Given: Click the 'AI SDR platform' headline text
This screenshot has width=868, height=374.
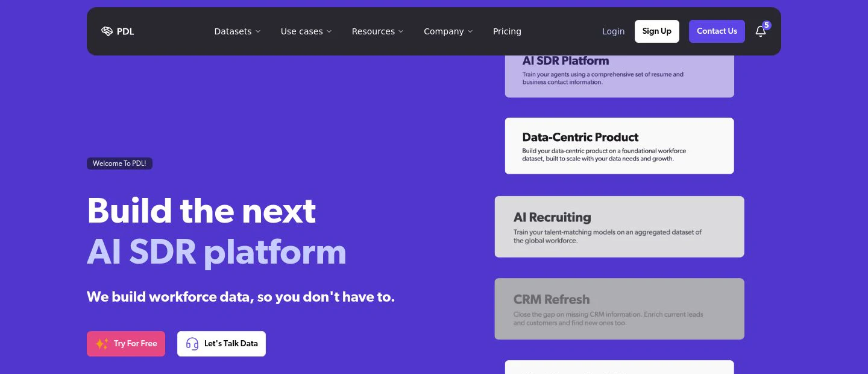Looking at the screenshot, I should 216,252.
